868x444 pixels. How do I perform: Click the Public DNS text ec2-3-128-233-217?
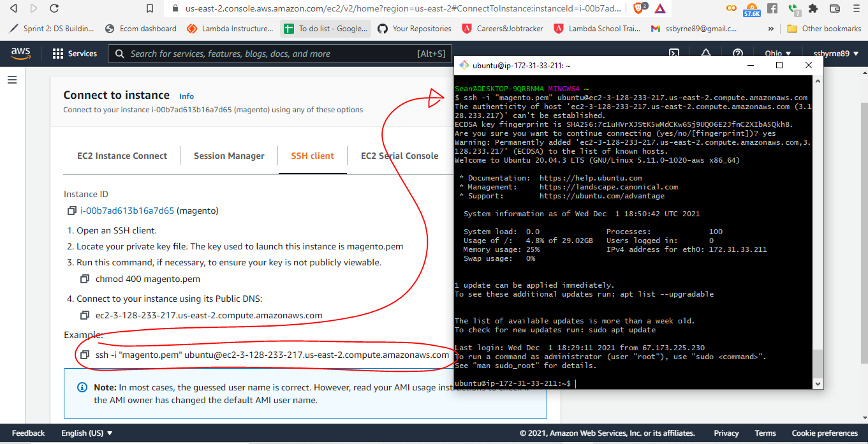tap(209, 315)
